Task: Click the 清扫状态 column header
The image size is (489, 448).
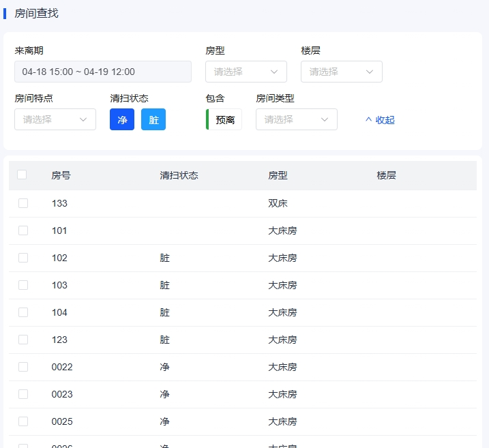Action: click(x=179, y=175)
